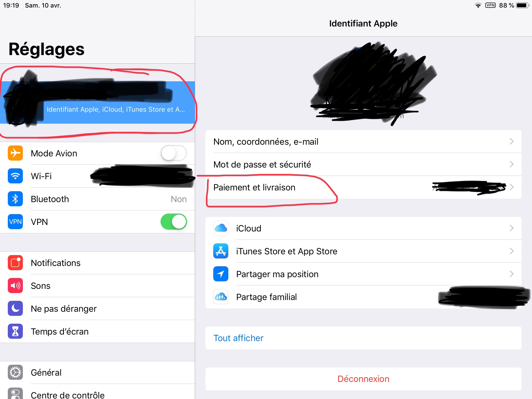Enable the Mode Avion switch
The image size is (532, 399).
click(174, 153)
